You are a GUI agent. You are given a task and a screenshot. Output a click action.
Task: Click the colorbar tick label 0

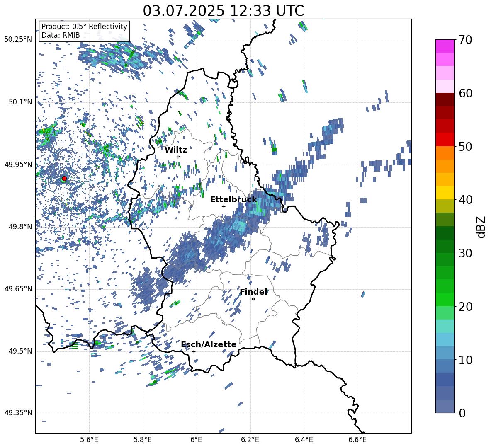462,413
